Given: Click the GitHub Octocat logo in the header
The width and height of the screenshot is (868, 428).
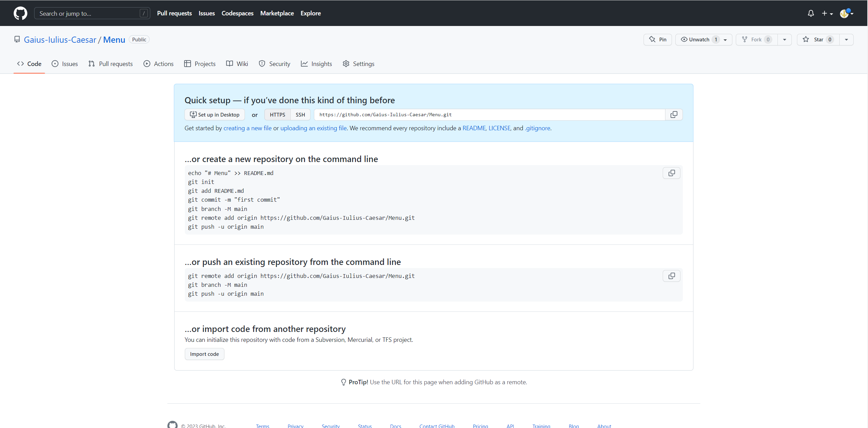Looking at the screenshot, I should coord(20,13).
